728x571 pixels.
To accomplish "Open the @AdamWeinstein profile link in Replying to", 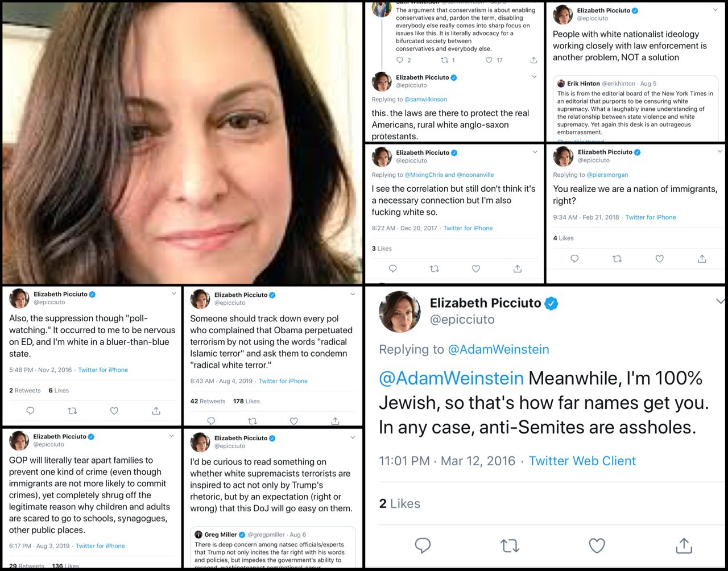I will pyautogui.click(x=498, y=349).
